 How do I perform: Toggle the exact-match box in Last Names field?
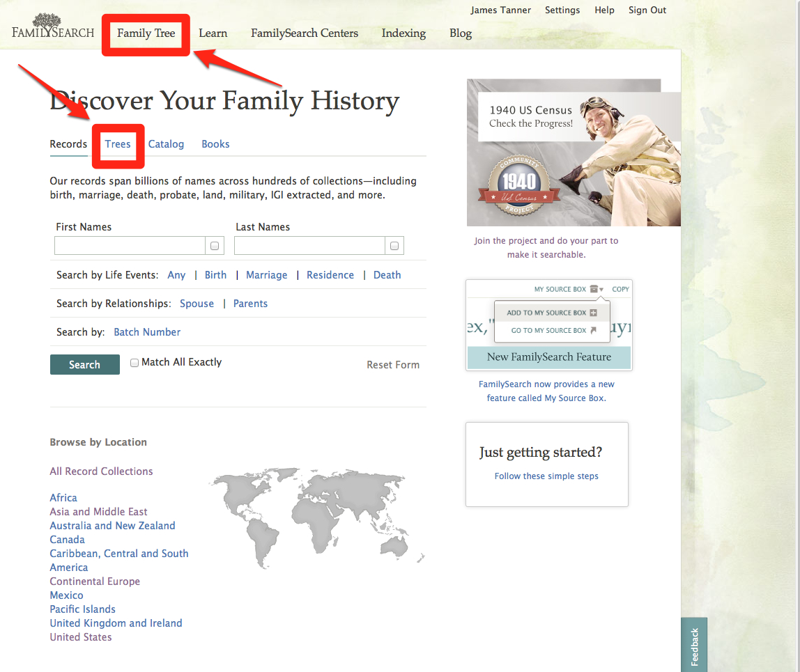pos(394,245)
